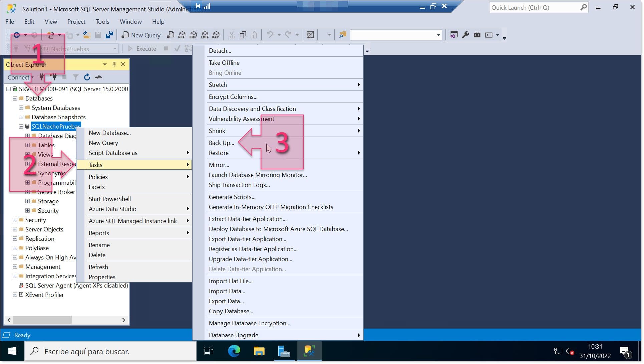Open File Explorer from the taskbar
Screen dimensions: 644x364
[x=259, y=351]
